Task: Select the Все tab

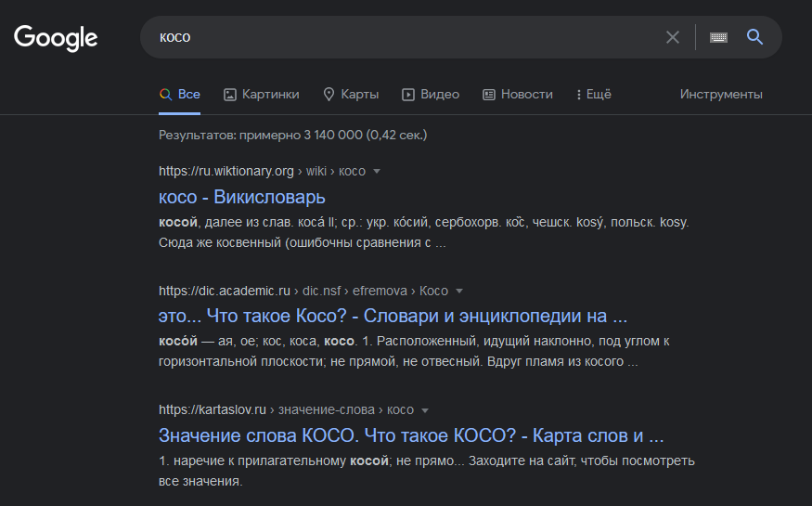Action: point(179,95)
